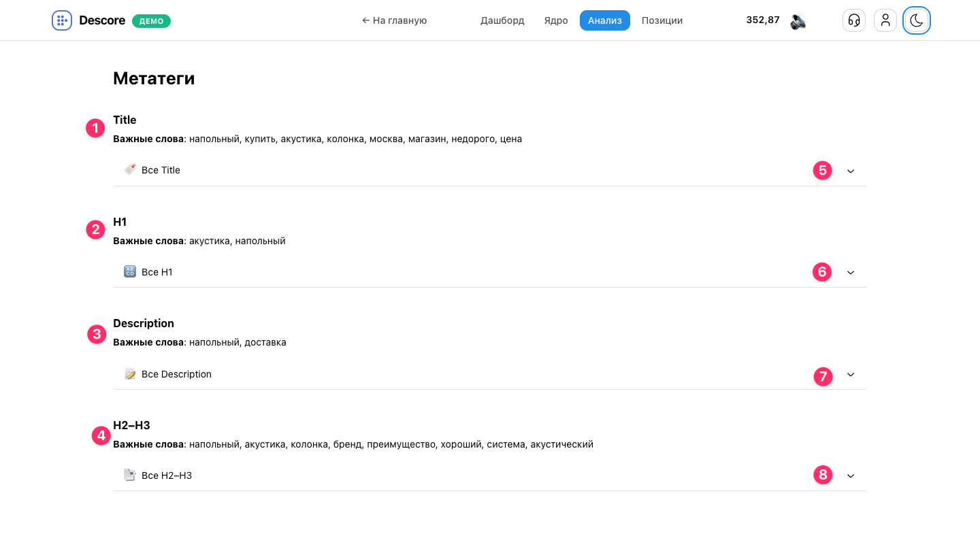980x536 pixels.
Task: Go to the Позиции tab
Action: point(662,20)
